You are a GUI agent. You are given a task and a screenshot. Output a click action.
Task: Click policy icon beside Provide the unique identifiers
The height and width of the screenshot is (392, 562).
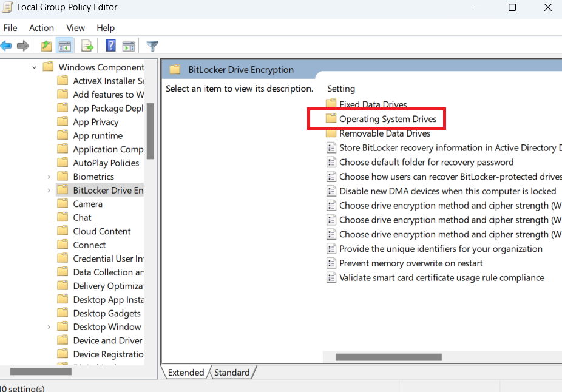(331, 249)
